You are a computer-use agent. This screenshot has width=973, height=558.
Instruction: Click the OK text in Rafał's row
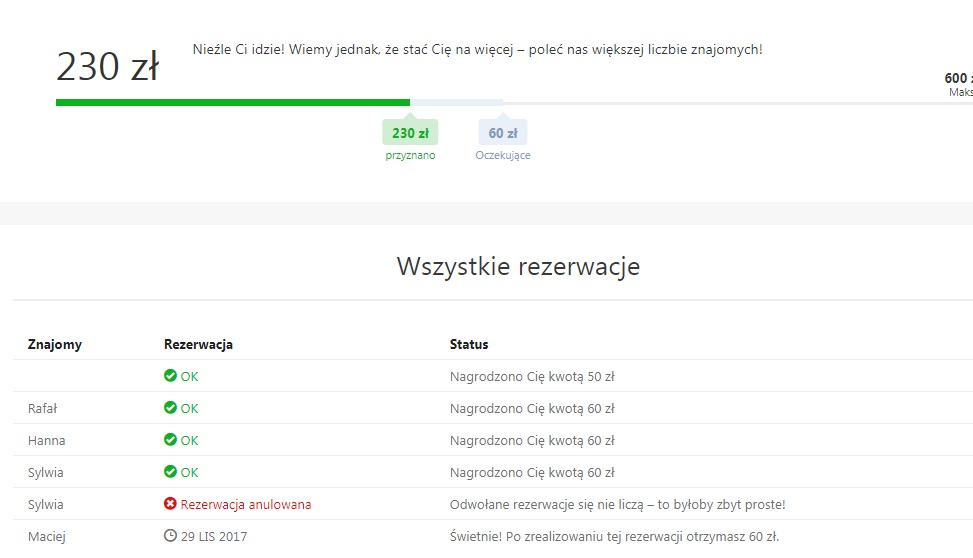[x=189, y=408]
